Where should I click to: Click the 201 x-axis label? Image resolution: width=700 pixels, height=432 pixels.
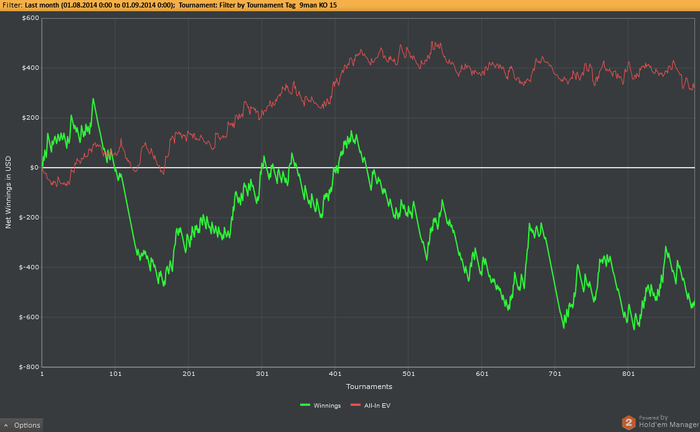[x=188, y=374]
